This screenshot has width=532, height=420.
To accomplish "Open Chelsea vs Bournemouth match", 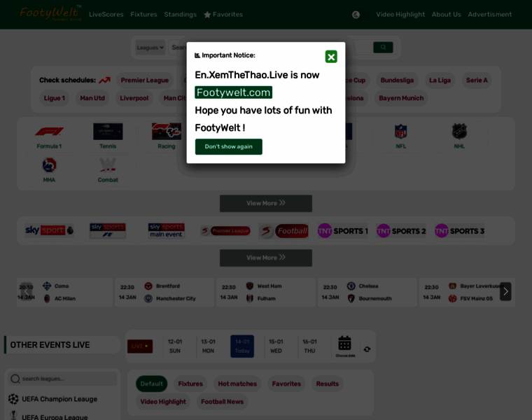I will pos(367,292).
